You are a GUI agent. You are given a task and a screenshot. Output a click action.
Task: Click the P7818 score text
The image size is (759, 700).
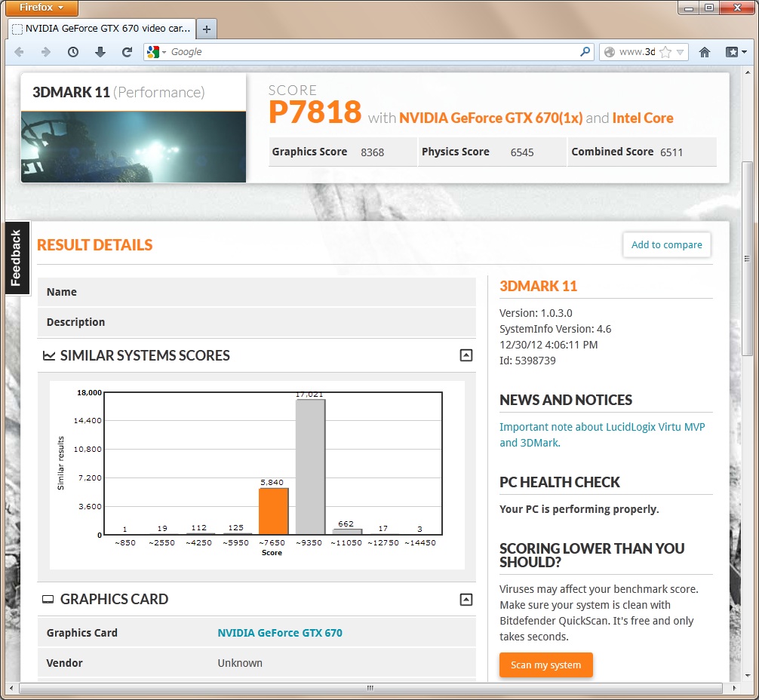(x=315, y=112)
